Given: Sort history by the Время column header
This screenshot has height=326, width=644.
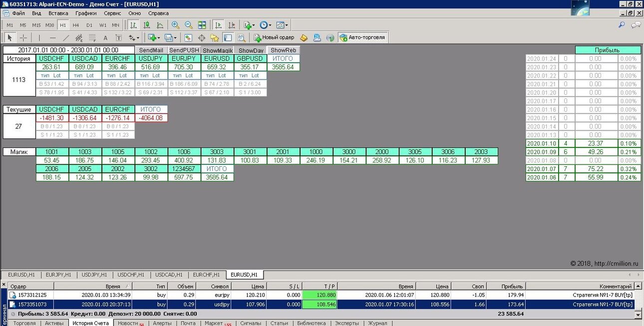Looking at the screenshot, I should pos(93,287).
